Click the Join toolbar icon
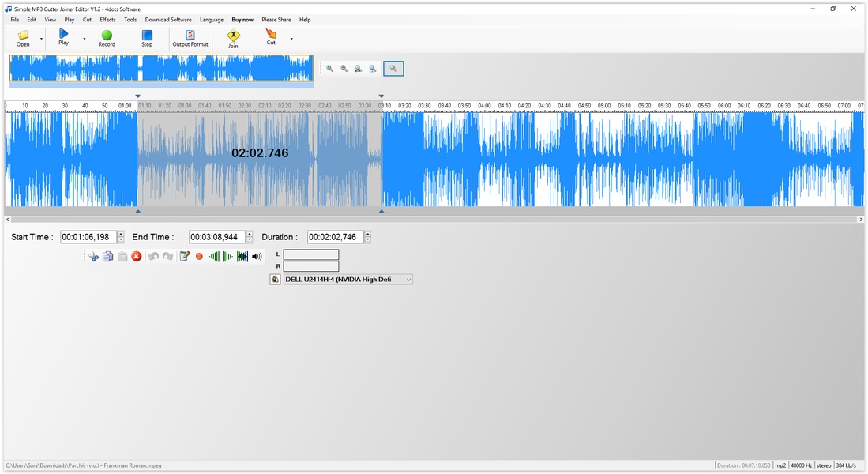Viewport: 868px width, 474px height. [233, 37]
